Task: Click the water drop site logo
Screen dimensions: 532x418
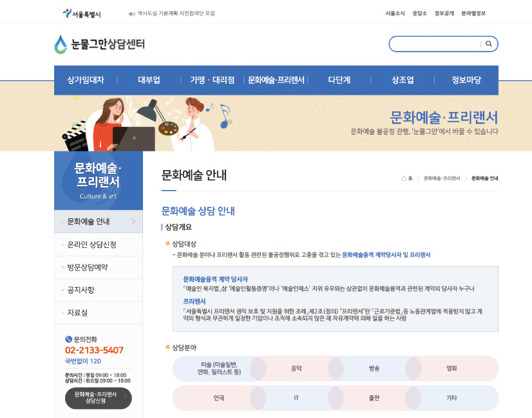Action: click(61, 44)
